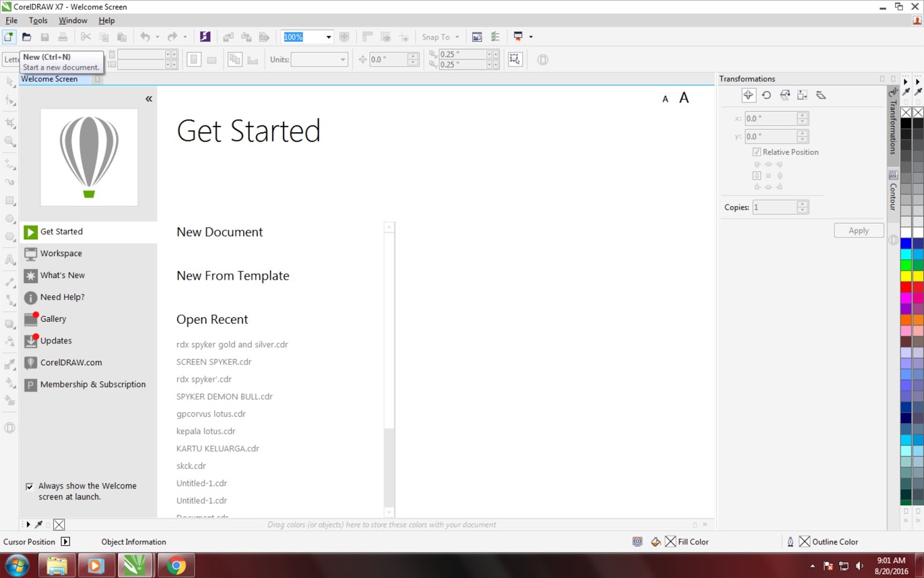Pick the red color swatch
924x578 pixels.
tap(907, 286)
